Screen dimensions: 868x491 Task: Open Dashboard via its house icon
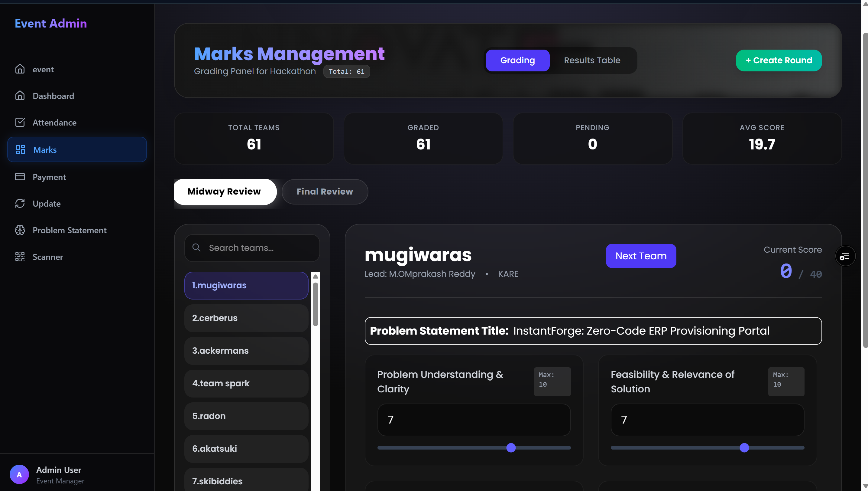click(x=20, y=96)
